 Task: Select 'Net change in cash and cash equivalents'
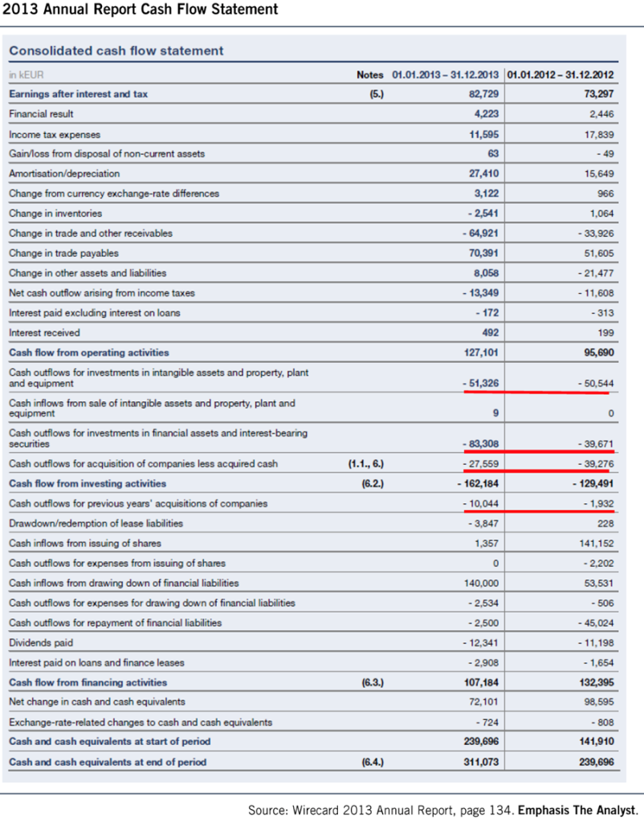pyautogui.click(x=97, y=702)
